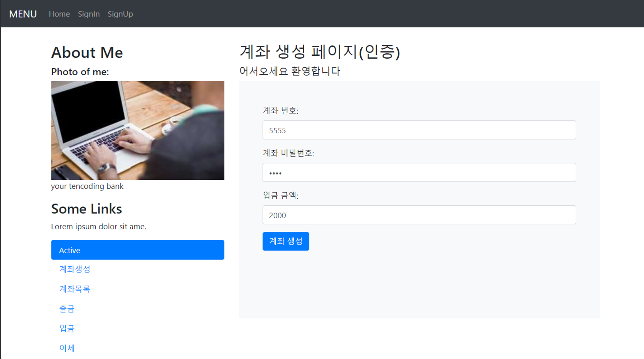Open the 계좌생성 sidebar link
Image resolution: width=644 pixels, height=359 pixels.
point(75,269)
